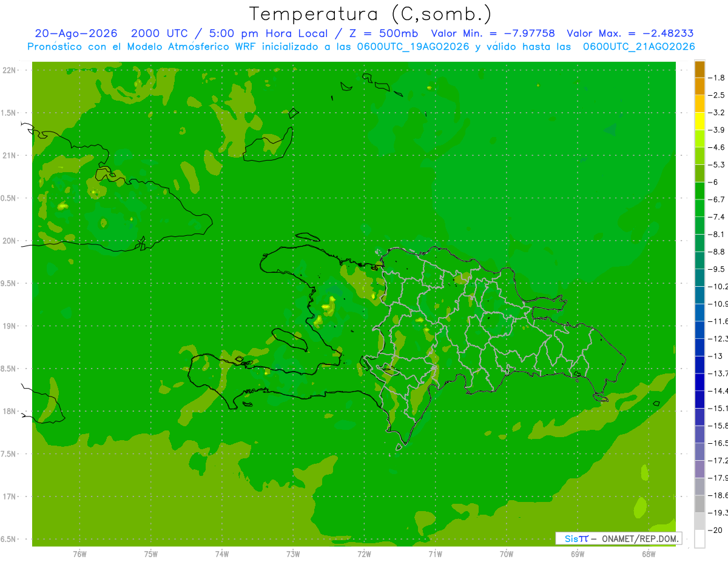
Task: Select the initialization time '0600UTC_19AGO2026'
Action: click(x=412, y=47)
